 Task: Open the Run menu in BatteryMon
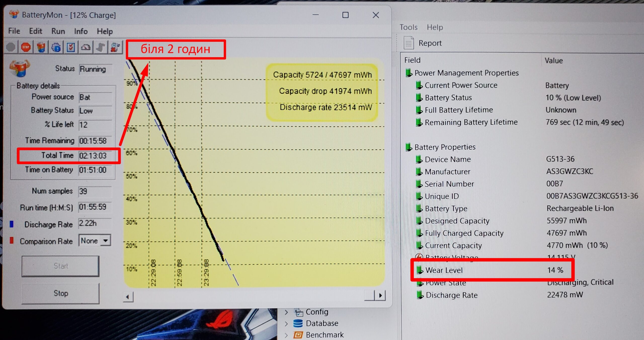[58, 31]
